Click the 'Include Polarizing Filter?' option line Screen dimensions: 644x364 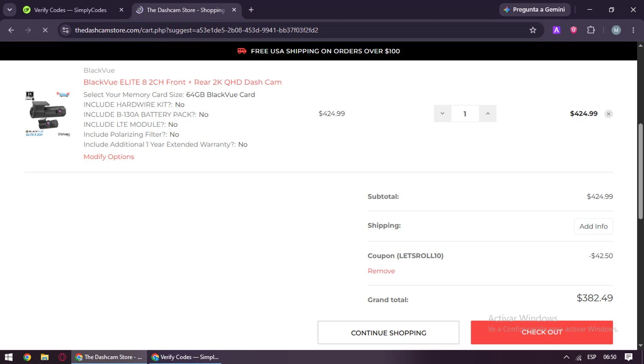click(131, 135)
